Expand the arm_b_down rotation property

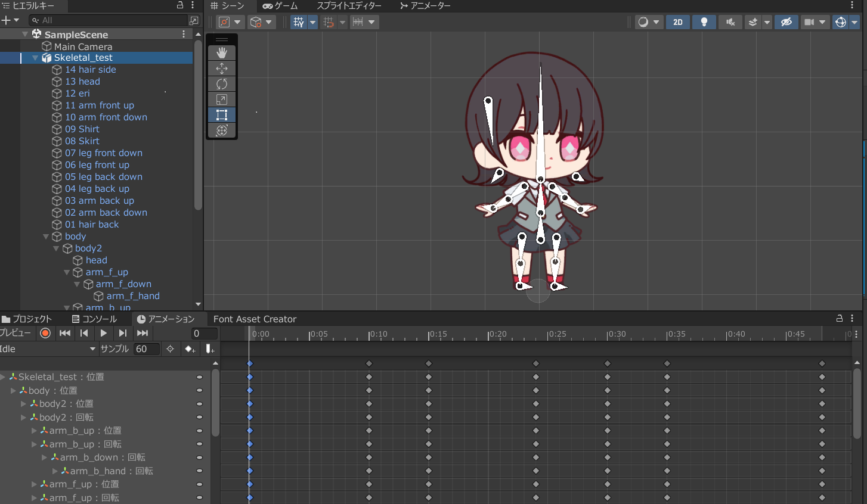pyautogui.click(x=45, y=458)
